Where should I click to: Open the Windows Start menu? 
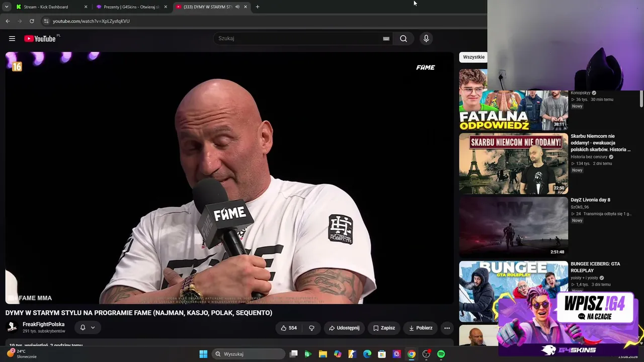(203, 354)
